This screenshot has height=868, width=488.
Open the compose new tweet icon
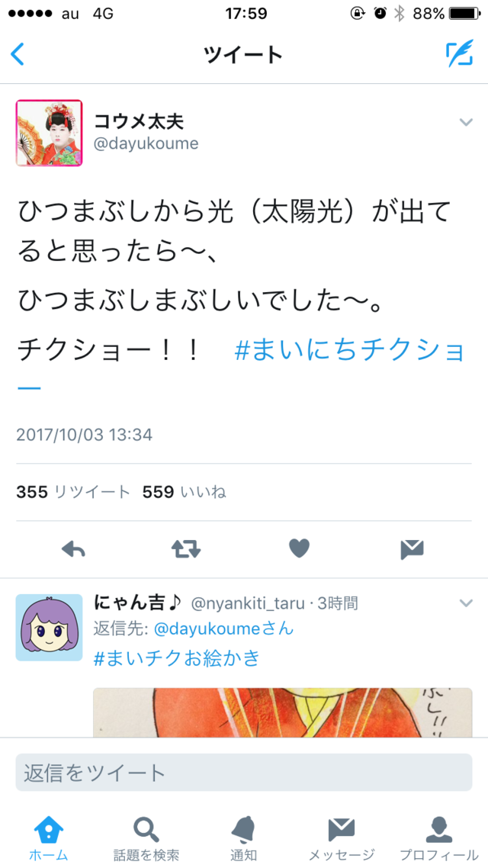click(x=460, y=53)
